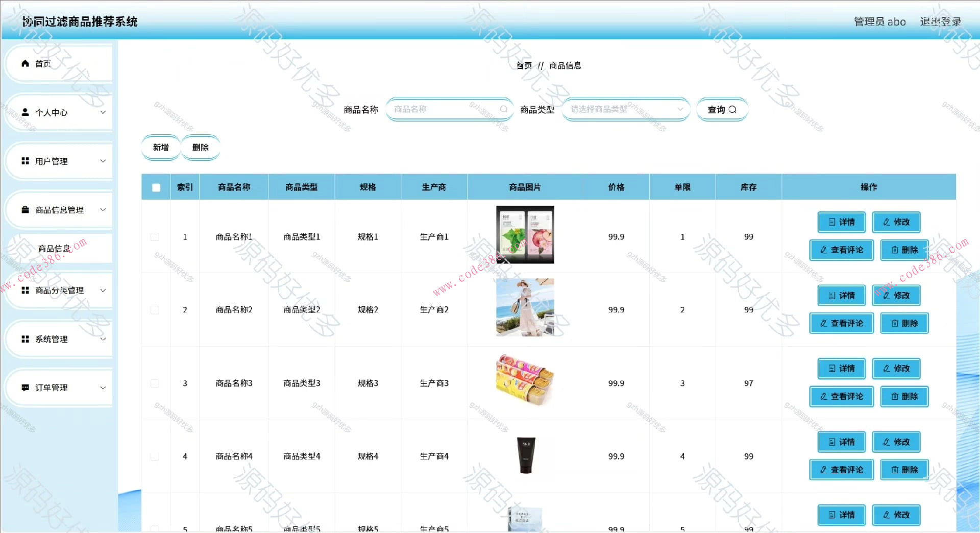Click 详情 button for 商品名称3
Image resolution: width=980 pixels, height=533 pixels.
[x=841, y=369]
